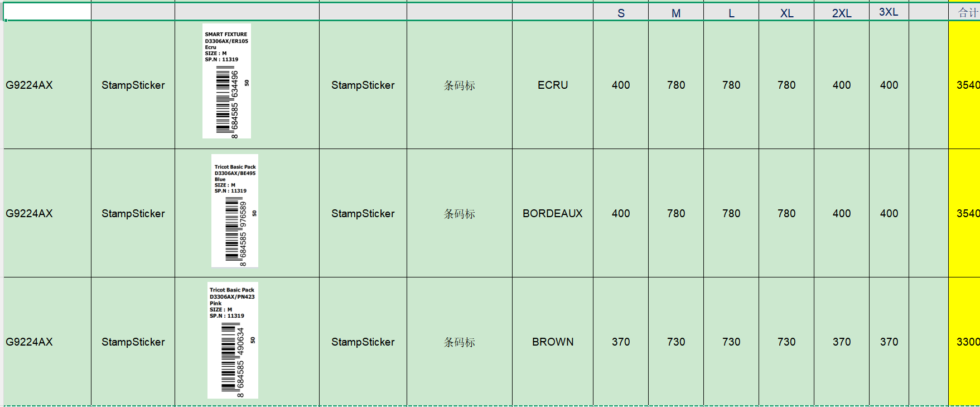Click the empty active cell at top-left
The image size is (980, 407).
[x=47, y=12]
